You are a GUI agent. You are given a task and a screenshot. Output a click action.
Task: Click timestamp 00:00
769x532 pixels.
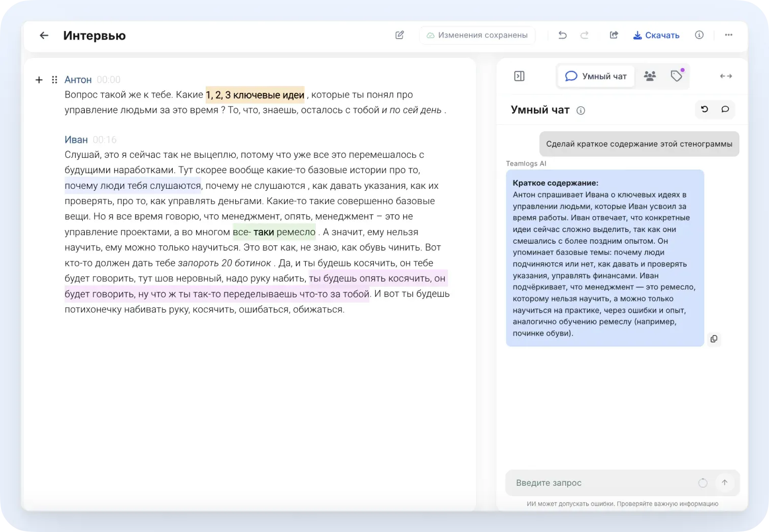pos(109,80)
